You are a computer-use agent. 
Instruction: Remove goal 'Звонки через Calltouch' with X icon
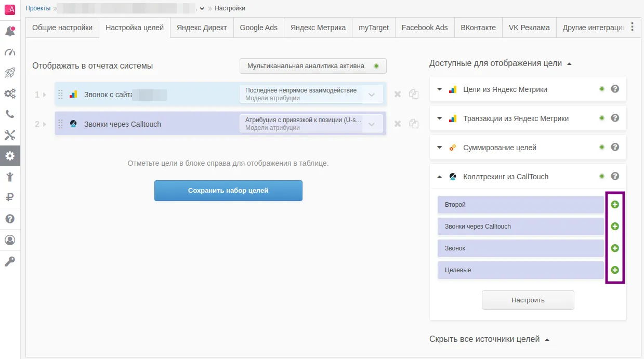point(398,124)
